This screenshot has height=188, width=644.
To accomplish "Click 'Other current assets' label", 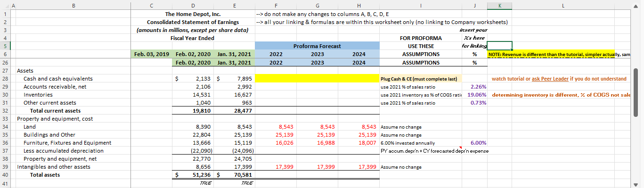I will 50,103.
